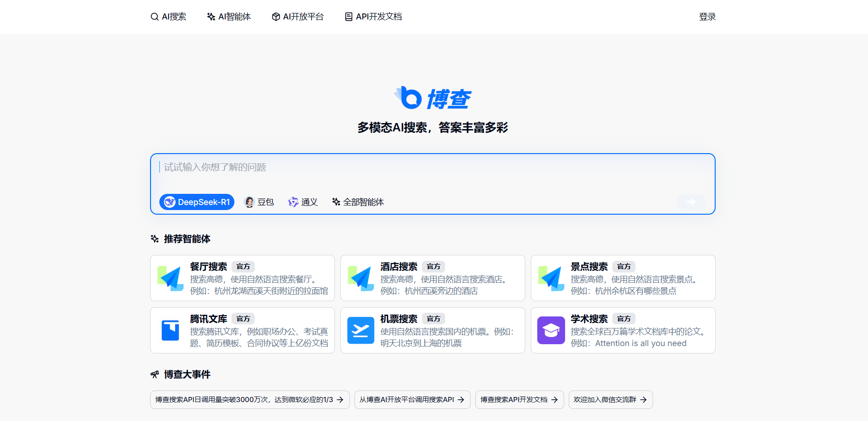Open API开发文档 nav item
868x421 pixels.
tap(373, 17)
